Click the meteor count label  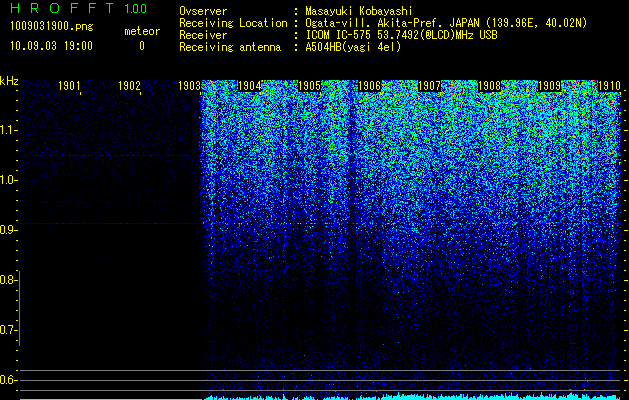point(142,31)
